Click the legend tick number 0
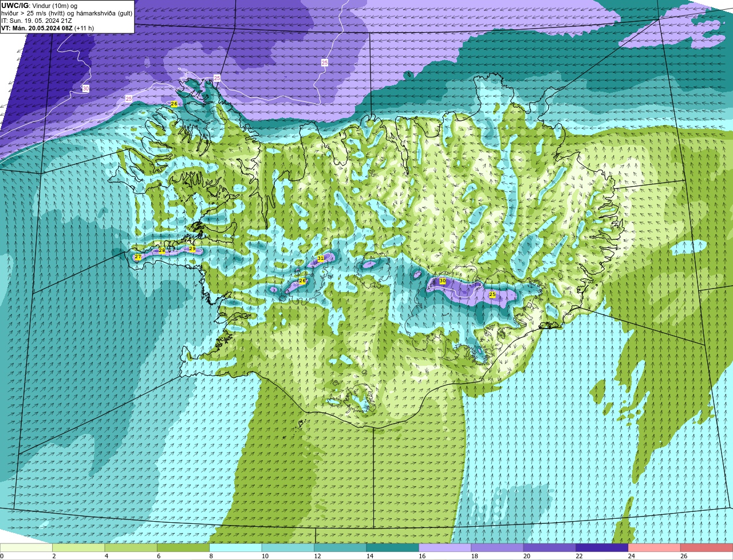This screenshot has width=733, height=560. click(2, 556)
